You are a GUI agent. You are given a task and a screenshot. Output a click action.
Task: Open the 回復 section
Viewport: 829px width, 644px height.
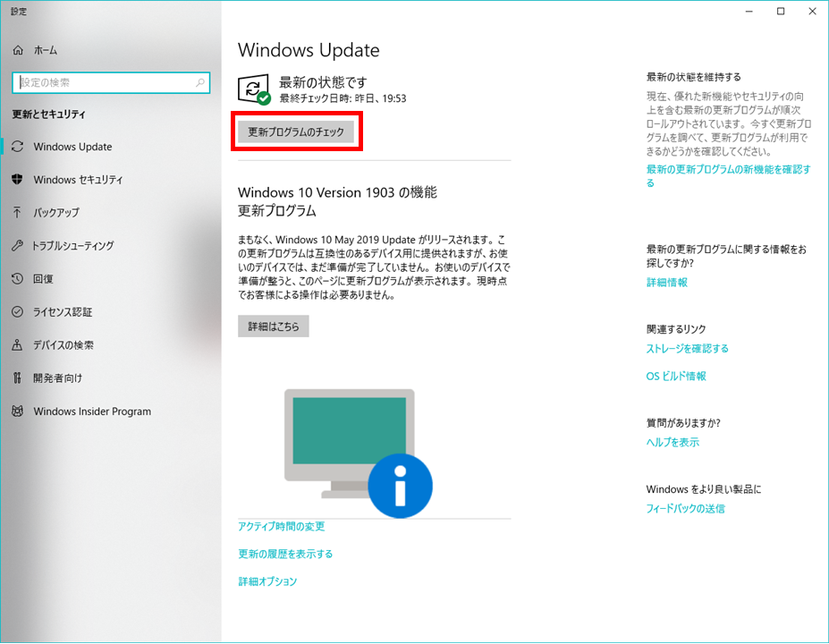coord(43,279)
